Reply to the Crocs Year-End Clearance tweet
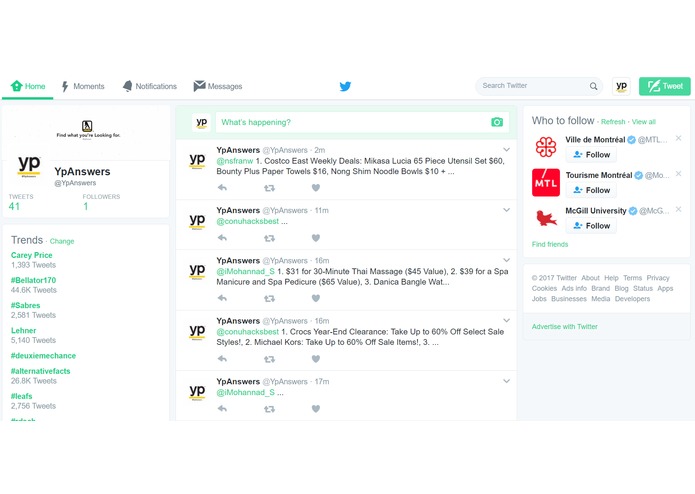The height and width of the screenshot is (494, 695). pos(223,359)
